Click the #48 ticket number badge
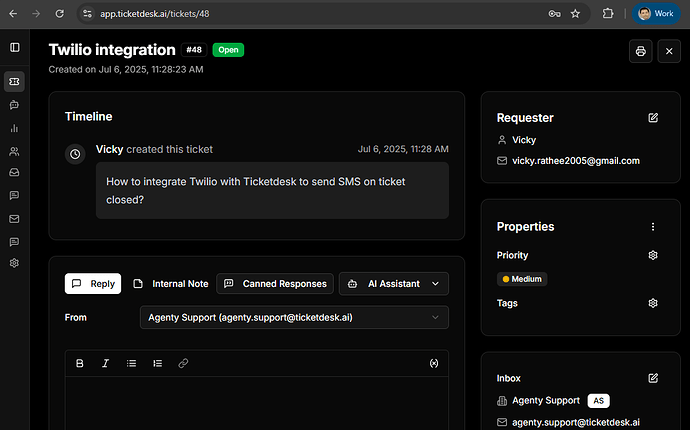The height and width of the screenshot is (430, 690). click(x=194, y=50)
